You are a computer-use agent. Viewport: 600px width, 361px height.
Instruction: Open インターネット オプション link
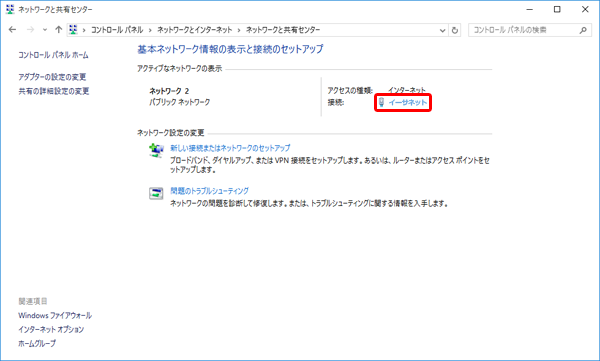click(x=51, y=329)
